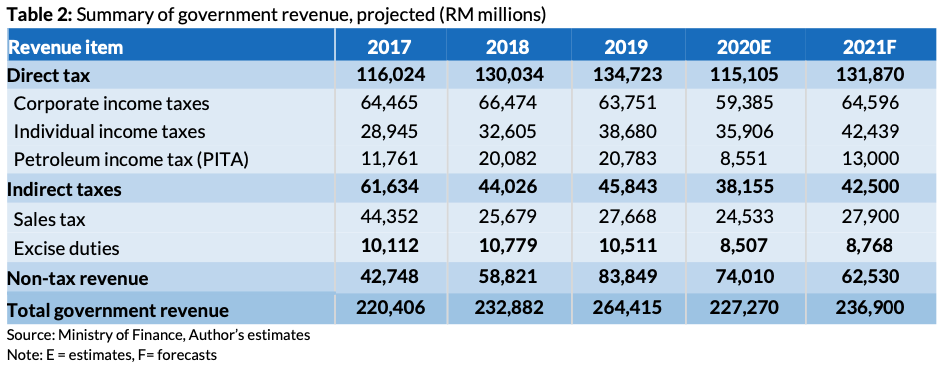The width and height of the screenshot is (945, 367).
Task: Click Total government revenue row label
Action: tap(118, 310)
